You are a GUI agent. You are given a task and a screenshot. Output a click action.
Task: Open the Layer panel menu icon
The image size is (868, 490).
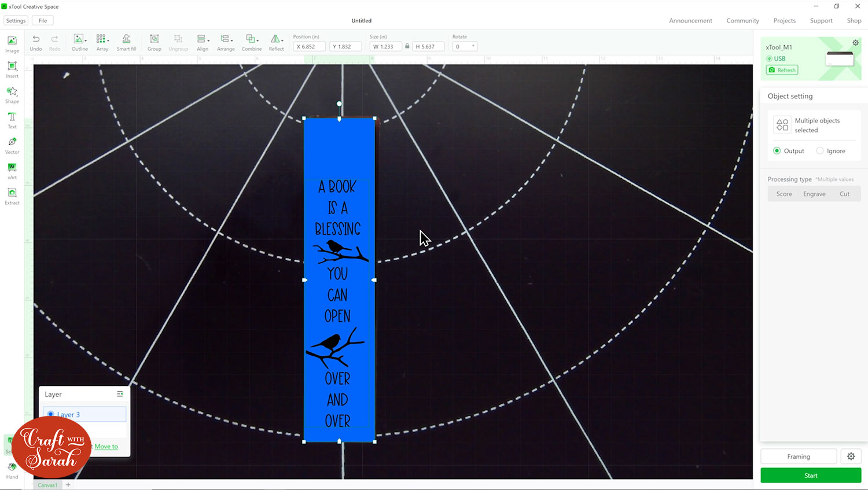click(x=120, y=394)
